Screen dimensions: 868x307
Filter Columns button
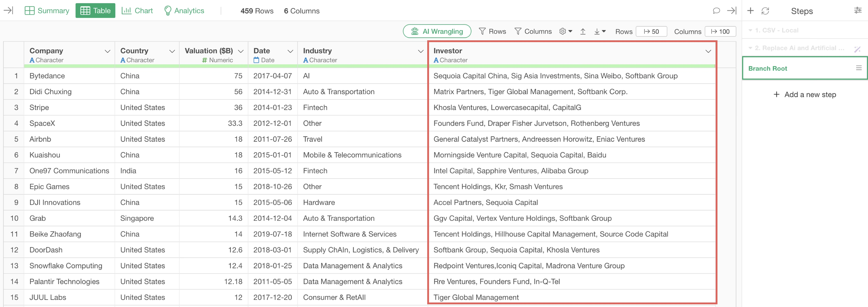pos(533,31)
